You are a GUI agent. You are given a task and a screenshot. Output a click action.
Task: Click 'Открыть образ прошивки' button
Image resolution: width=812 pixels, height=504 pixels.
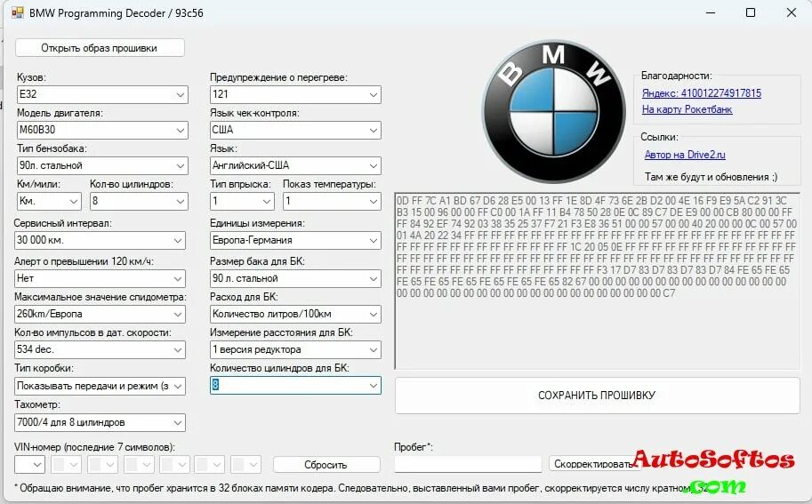pos(100,48)
